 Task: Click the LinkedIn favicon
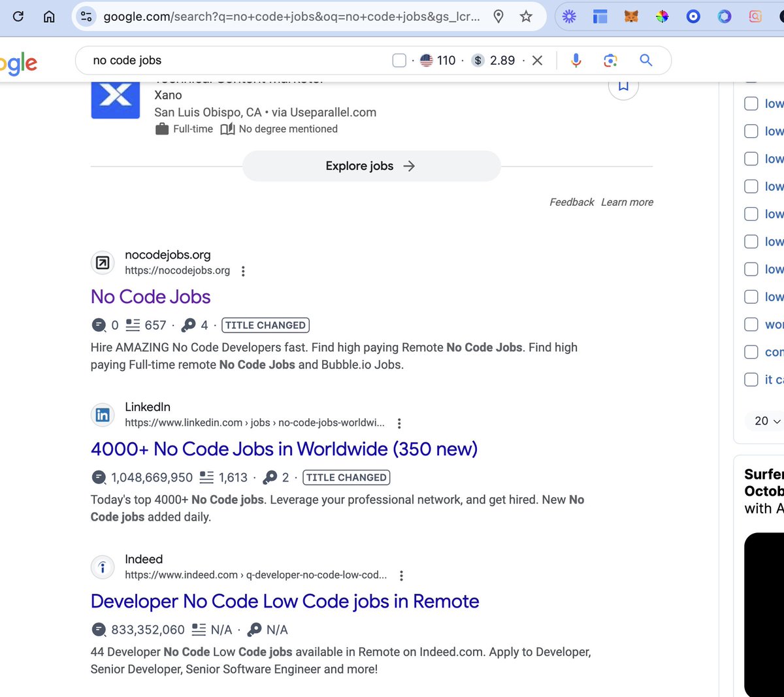point(103,415)
